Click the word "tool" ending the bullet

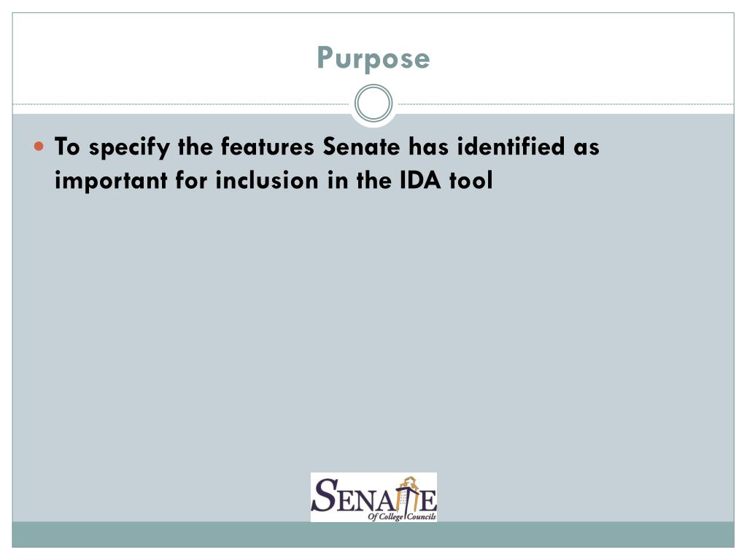(x=471, y=181)
